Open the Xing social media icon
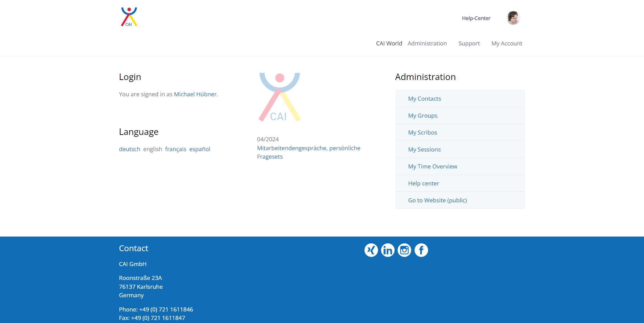Screen dimensions: 644x323 coord(371,250)
